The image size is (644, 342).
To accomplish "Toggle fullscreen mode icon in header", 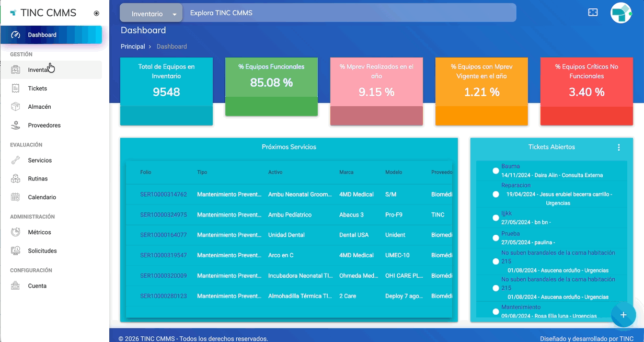I will click(593, 13).
